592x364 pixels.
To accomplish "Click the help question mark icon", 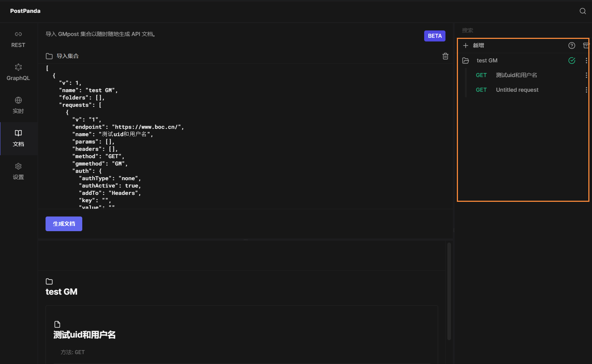I will coord(571,45).
